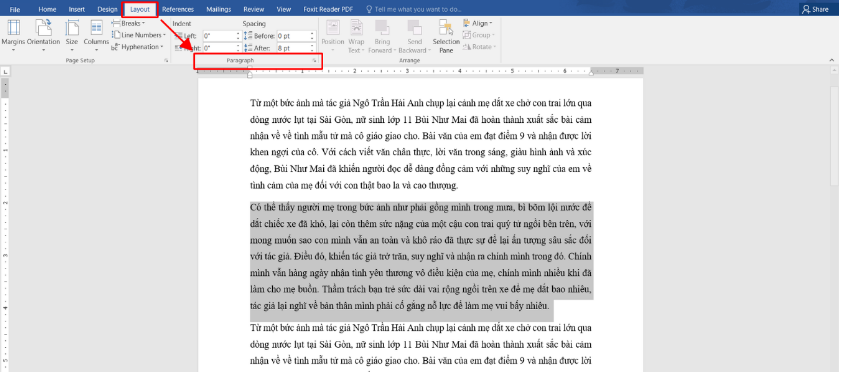Expand the Breaks dropdown
This screenshot has width=841, height=372.
(x=129, y=24)
